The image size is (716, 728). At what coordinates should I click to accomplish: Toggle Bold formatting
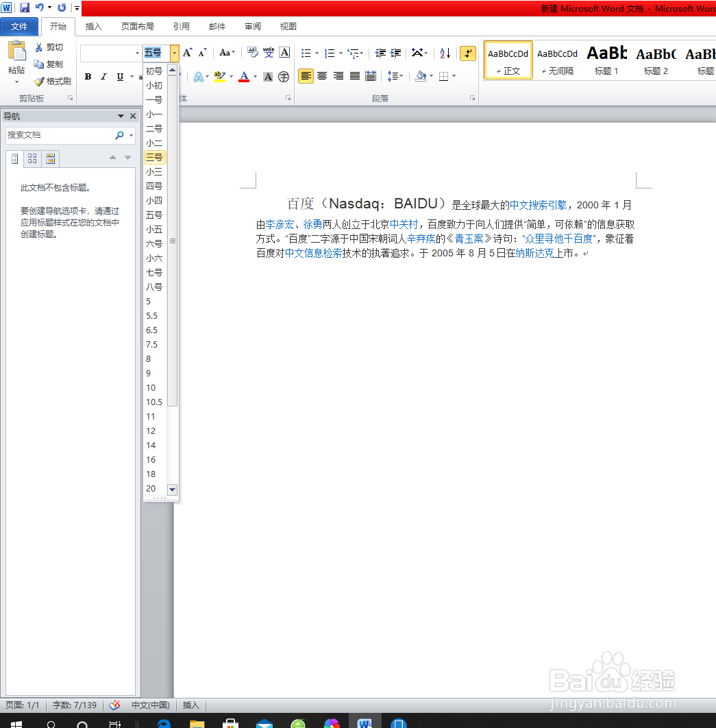pos(88,77)
